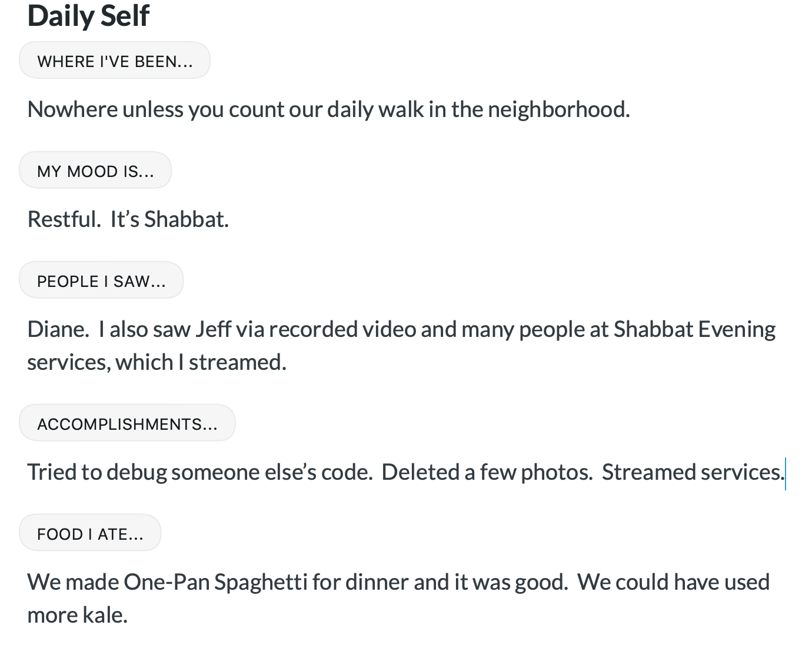The image size is (812, 655).
Task: Select the "MY MOOD IS..." prompt tag
Action: pos(95,171)
